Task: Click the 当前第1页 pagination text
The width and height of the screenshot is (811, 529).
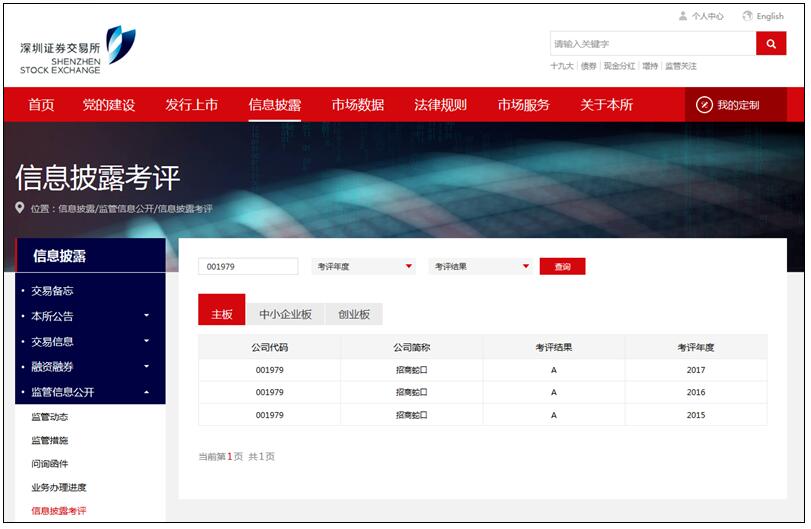Action: coord(221,457)
